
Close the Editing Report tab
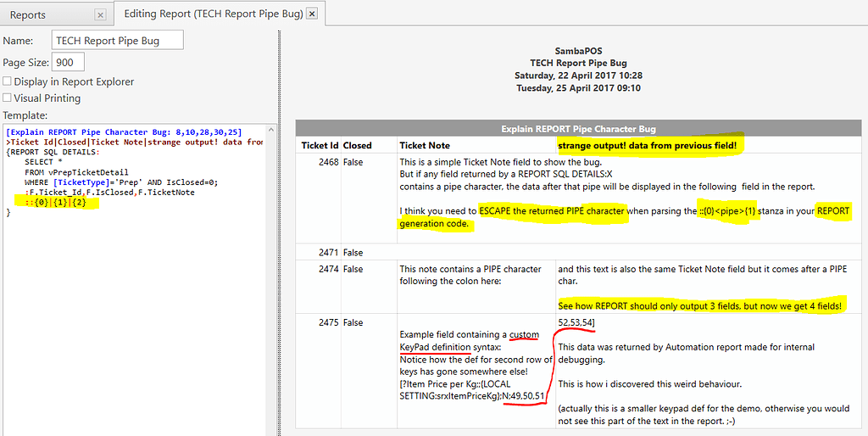312,14
